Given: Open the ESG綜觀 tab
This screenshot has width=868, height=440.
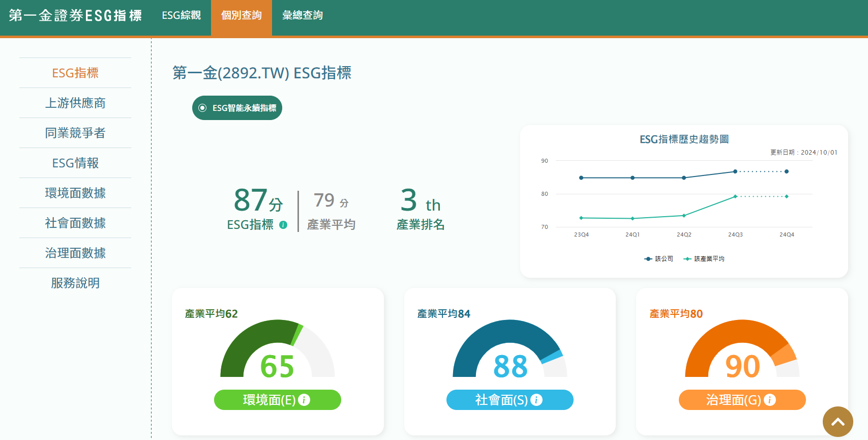Looking at the screenshot, I should tap(182, 15).
